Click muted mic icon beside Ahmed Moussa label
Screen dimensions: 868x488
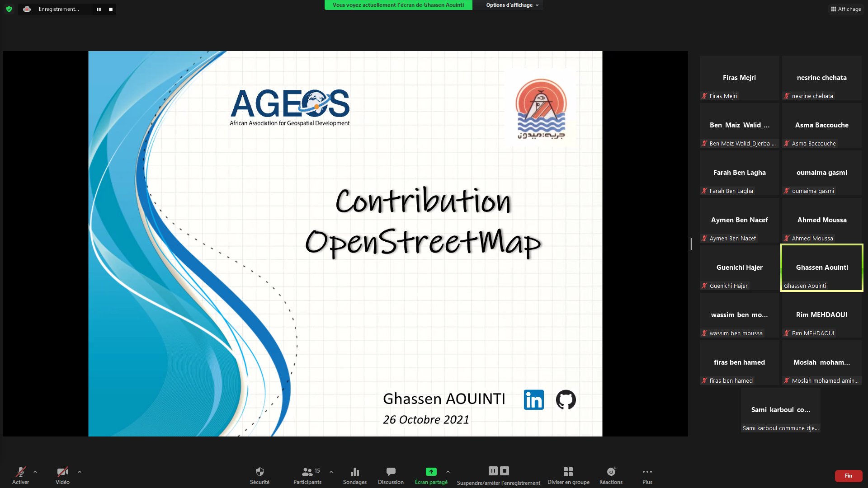pos(787,238)
